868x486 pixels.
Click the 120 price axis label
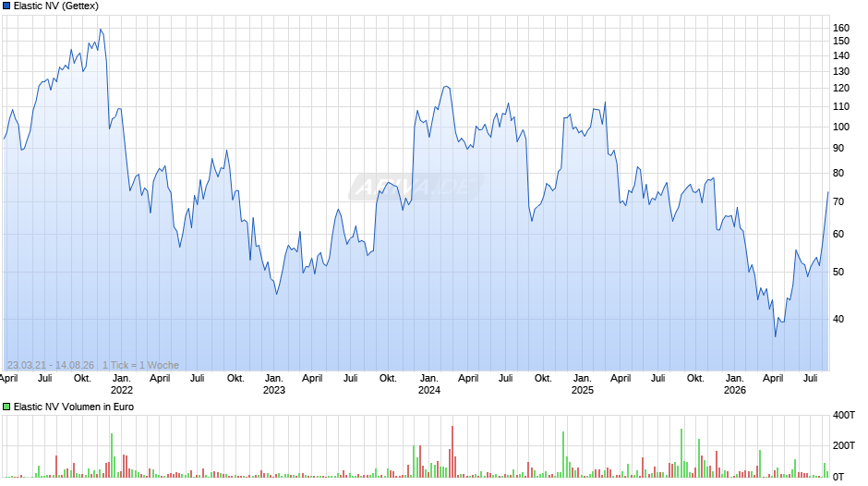[x=841, y=88]
